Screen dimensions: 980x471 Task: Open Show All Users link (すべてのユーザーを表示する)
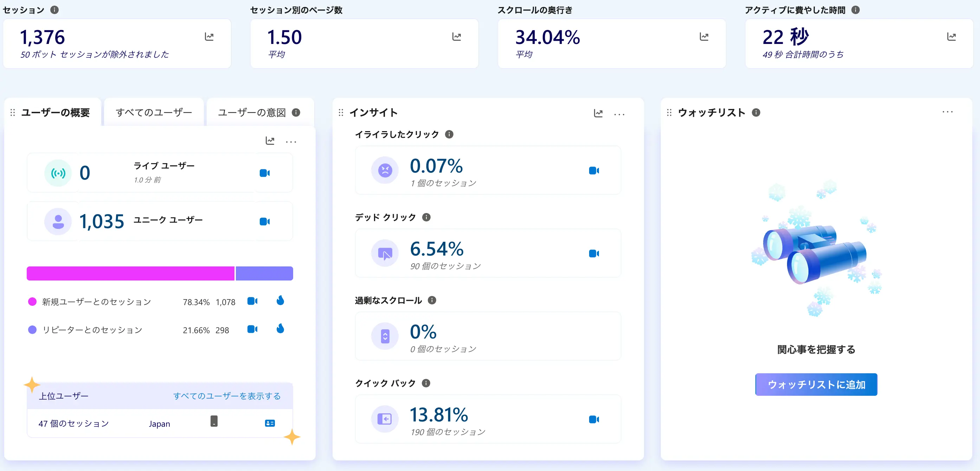(227, 396)
